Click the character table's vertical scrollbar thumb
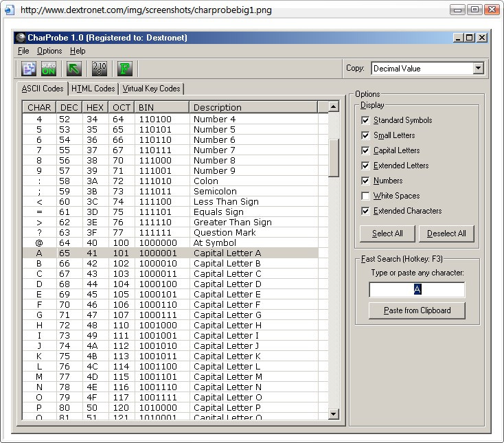Screen dimensions: 504x443 334,158
